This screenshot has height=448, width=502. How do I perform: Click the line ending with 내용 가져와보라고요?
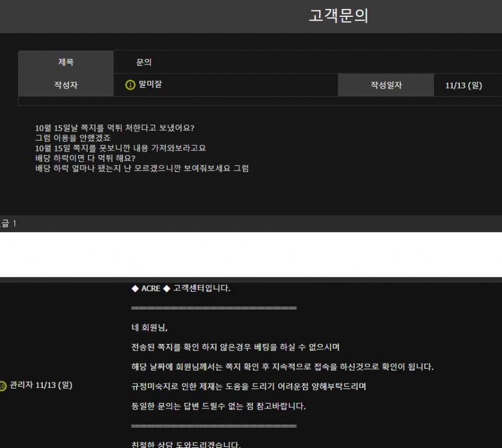click(x=120, y=148)
